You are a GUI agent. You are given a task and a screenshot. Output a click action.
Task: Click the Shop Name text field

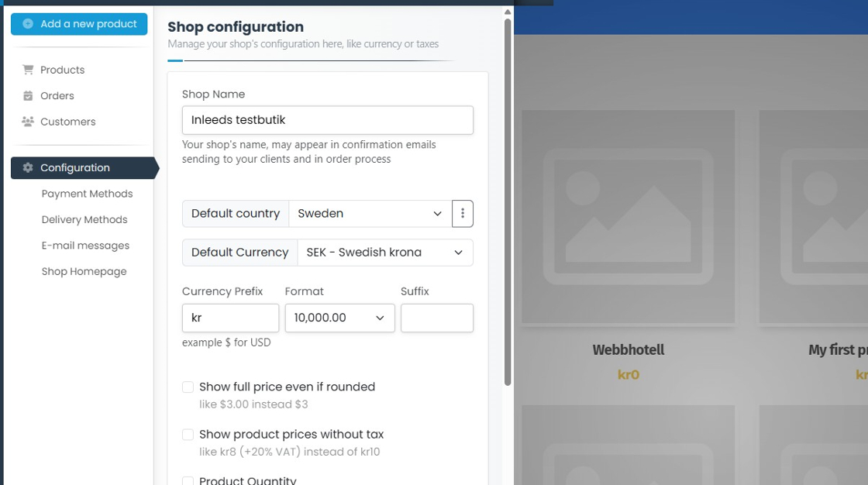pyautogui.click(x=327, y=120)
